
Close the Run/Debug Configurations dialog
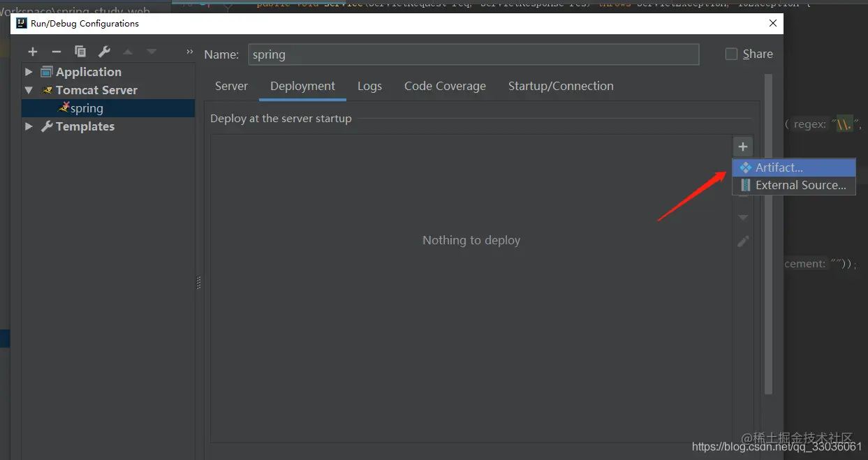click(x=773, y=23)
